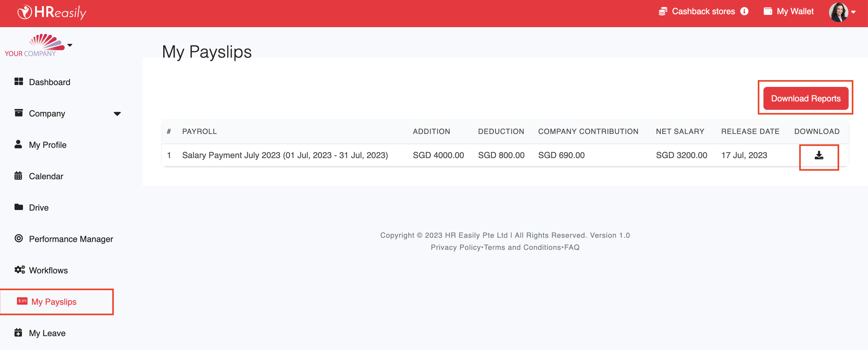Screen dimensions: 868x350
Task: Click the Performance Manager target icon
Action: pos(18,238)
